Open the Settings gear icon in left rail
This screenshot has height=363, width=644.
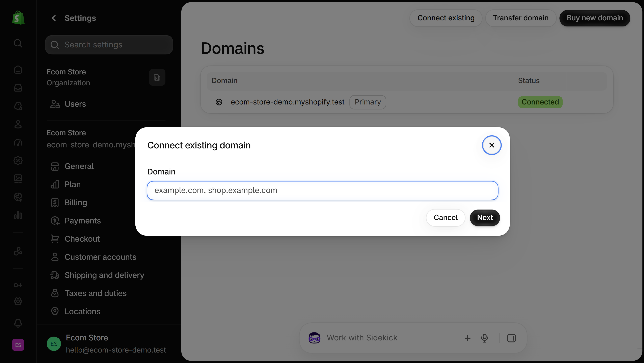(x=18, y=301)
